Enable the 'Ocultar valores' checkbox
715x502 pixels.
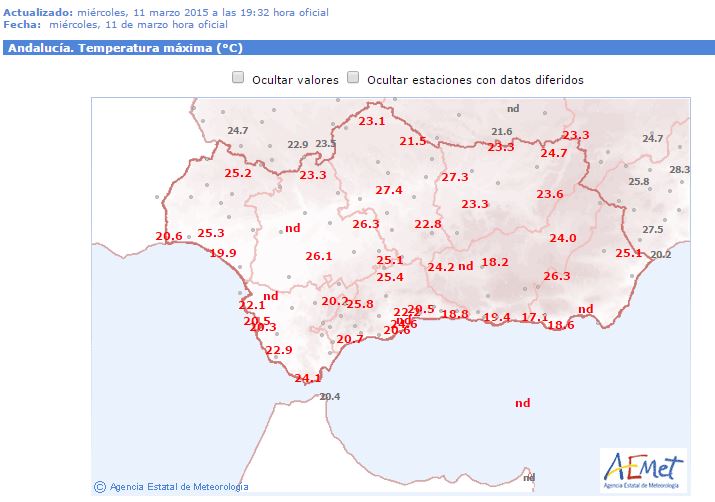point(238,77)
